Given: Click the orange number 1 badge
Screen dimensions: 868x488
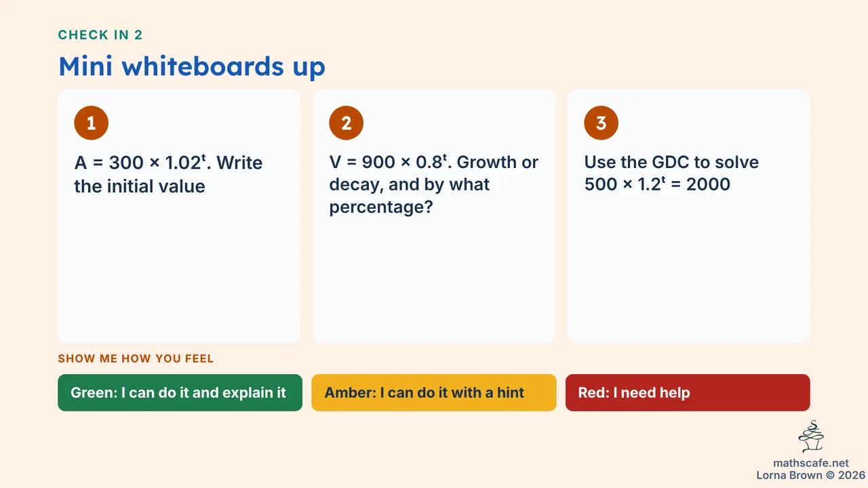Looking at the screenshot, I should [x=92, y=123].
